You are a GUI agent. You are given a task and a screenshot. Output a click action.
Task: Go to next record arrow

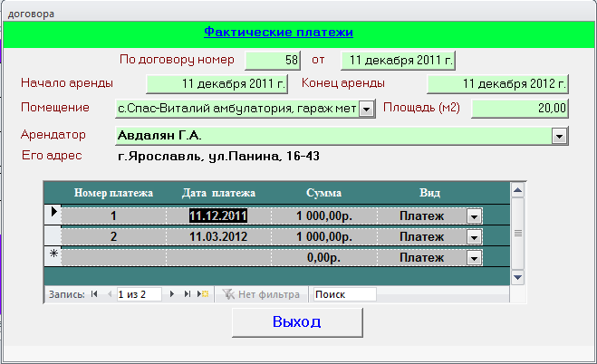pos(172,294)
